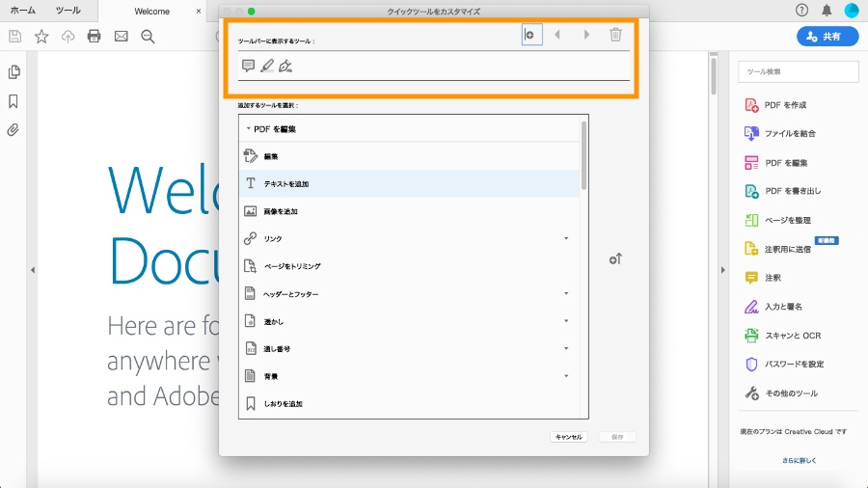The image size is (868, 488).
Task: Click the add divider icon in dialog toolbar
Action: point(531,35)
